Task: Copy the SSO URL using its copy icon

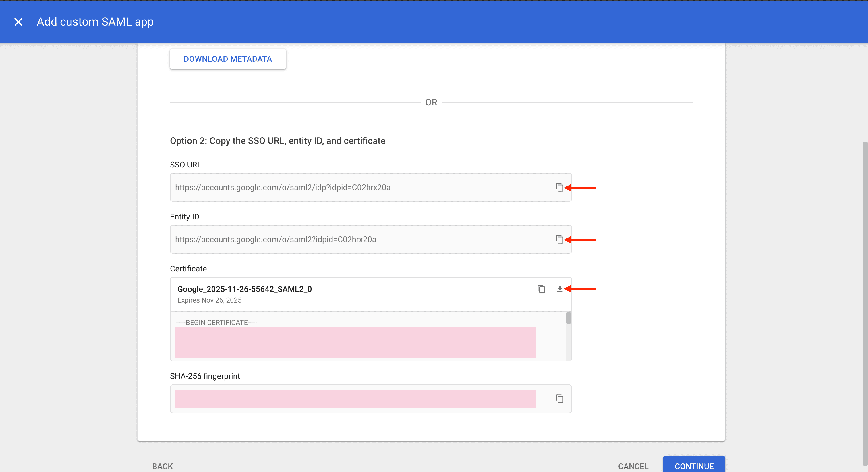Action: coord(559,187)
